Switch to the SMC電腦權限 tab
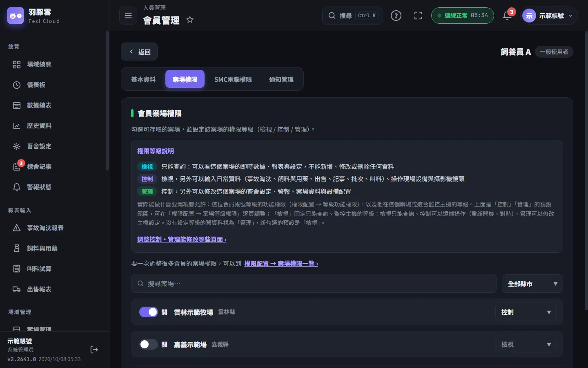Image resolution: width=588 pixels, height=368 pixels. coord(233,79)
